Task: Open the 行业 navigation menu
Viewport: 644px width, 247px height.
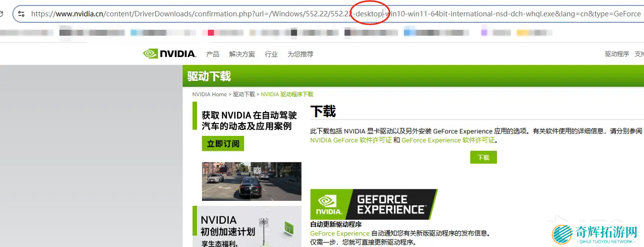Action: [271, 54]
